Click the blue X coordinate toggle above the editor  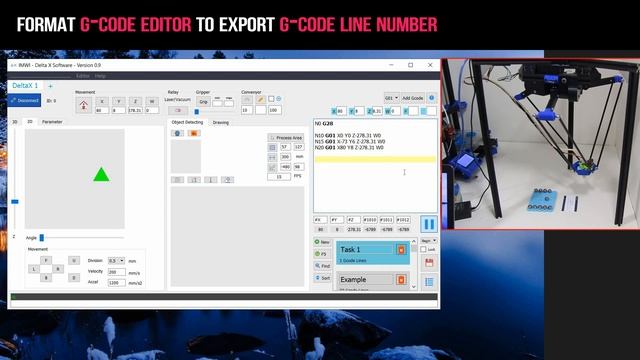(x=334, y=111)
